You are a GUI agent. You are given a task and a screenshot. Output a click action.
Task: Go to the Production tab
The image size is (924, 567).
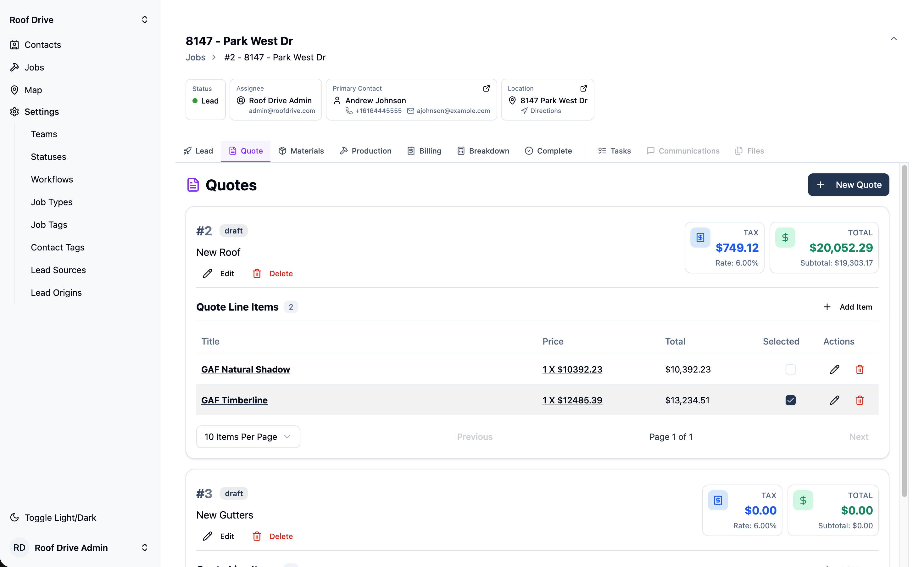click(x=366, y=151)
